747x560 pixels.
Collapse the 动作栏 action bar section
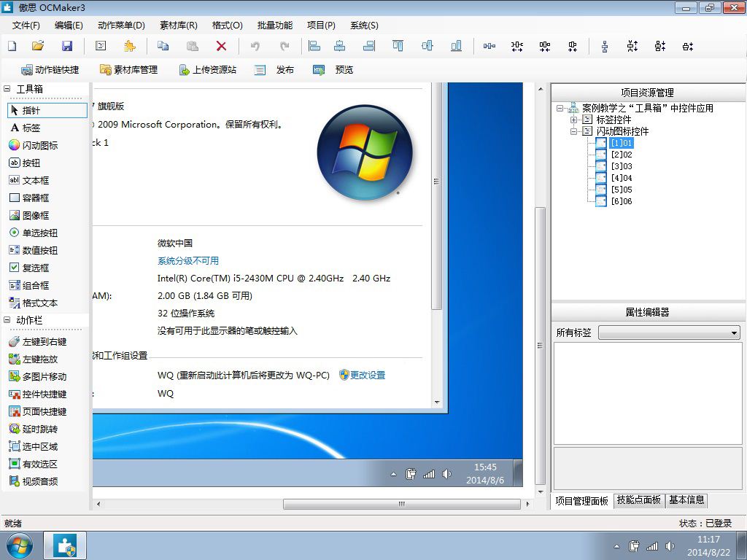(7, 320)
